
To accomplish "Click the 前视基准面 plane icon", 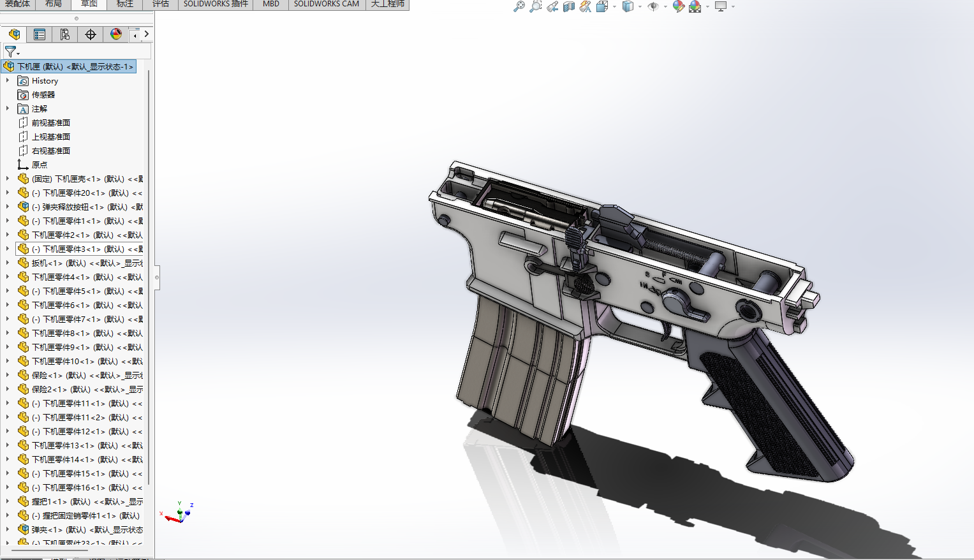I will pos(23,122).
